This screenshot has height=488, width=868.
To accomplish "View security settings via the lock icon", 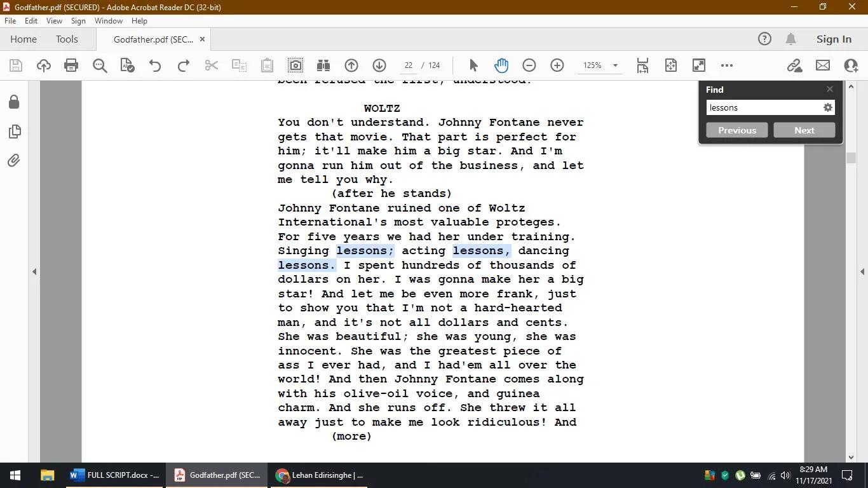I will click(x=14, y=102).
